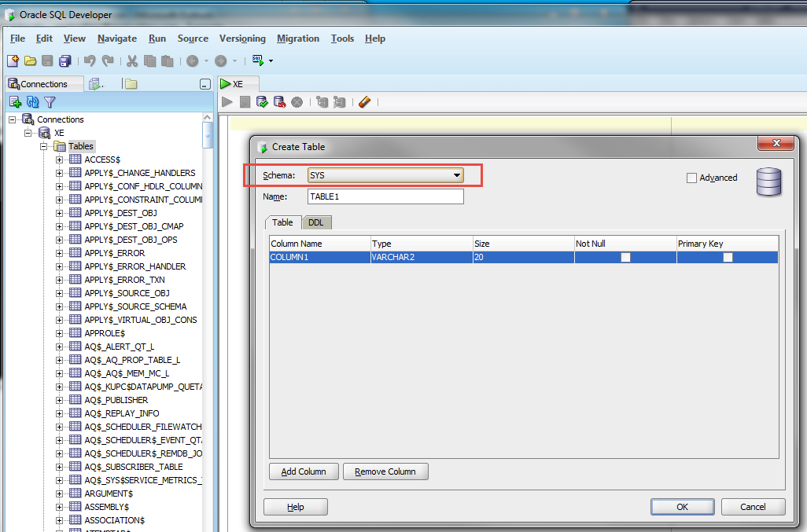Screen dimensions: 807x532
Task: Open the Help menu
Action: pyautogui.click(x=375, y=39)
